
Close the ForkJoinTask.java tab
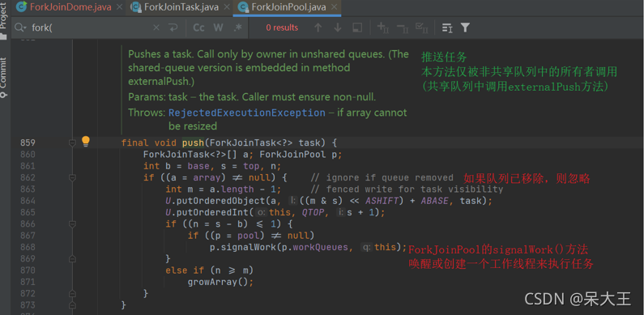[x=226, y=7]
